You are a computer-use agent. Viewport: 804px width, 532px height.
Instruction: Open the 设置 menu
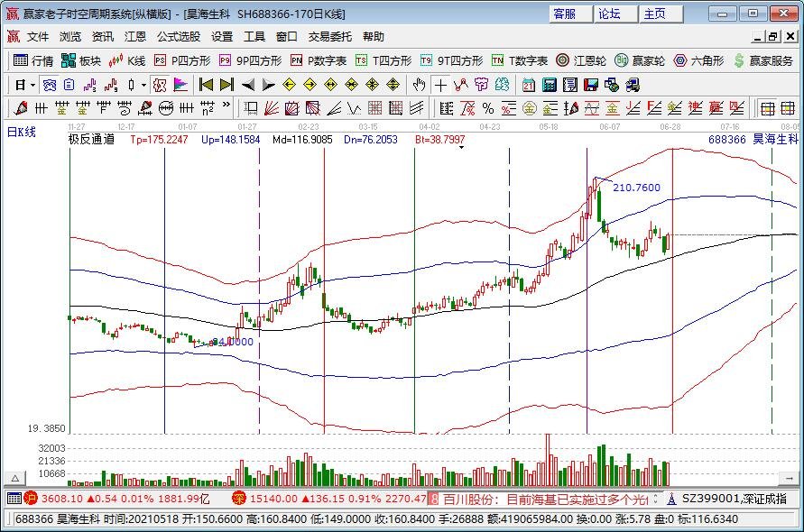tap(222, 37)
